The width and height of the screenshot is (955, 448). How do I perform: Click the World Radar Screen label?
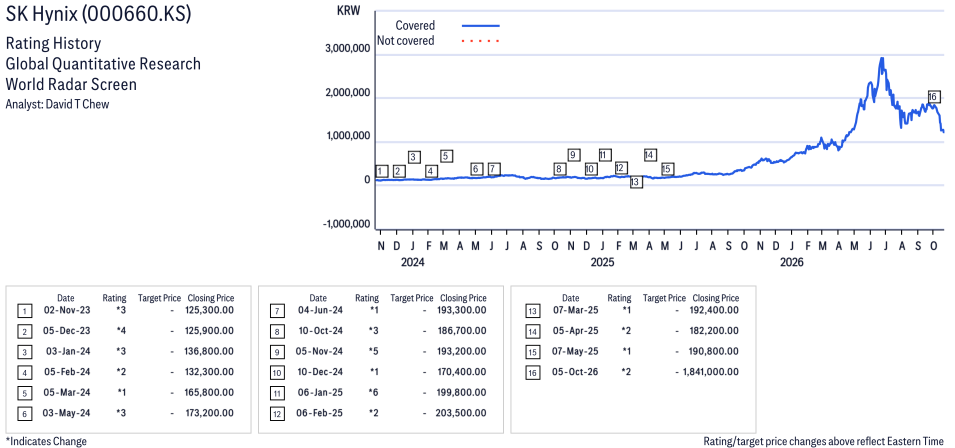(x=71, y=84)
